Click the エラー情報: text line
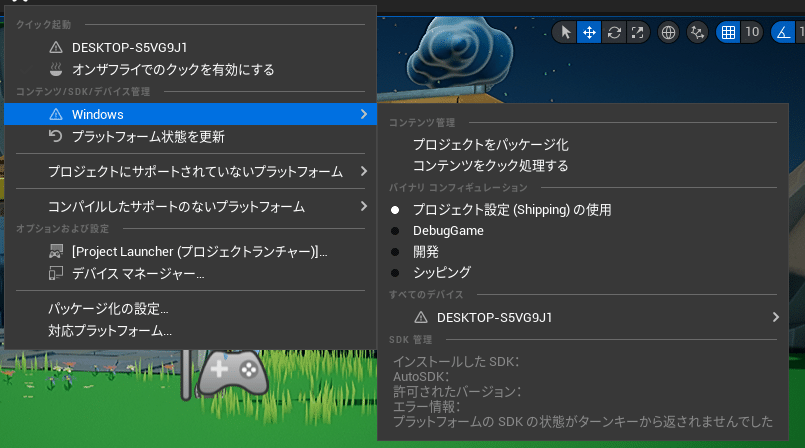 [x=427, y=407]
